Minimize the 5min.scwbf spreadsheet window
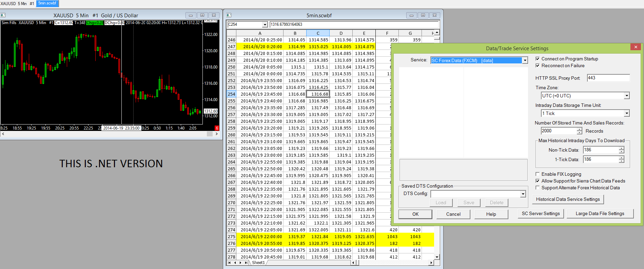Image resolution: width=644 pixels, height=269 pixels. point(411,15)
